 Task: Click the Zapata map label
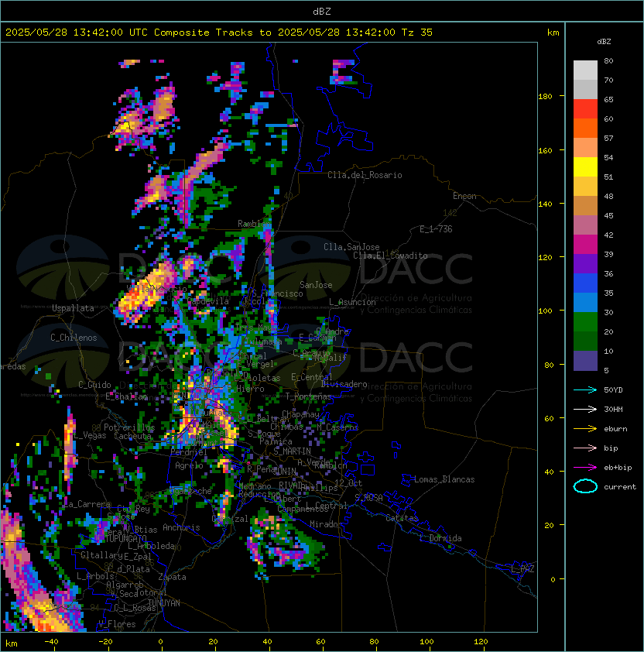click(172, 577)
